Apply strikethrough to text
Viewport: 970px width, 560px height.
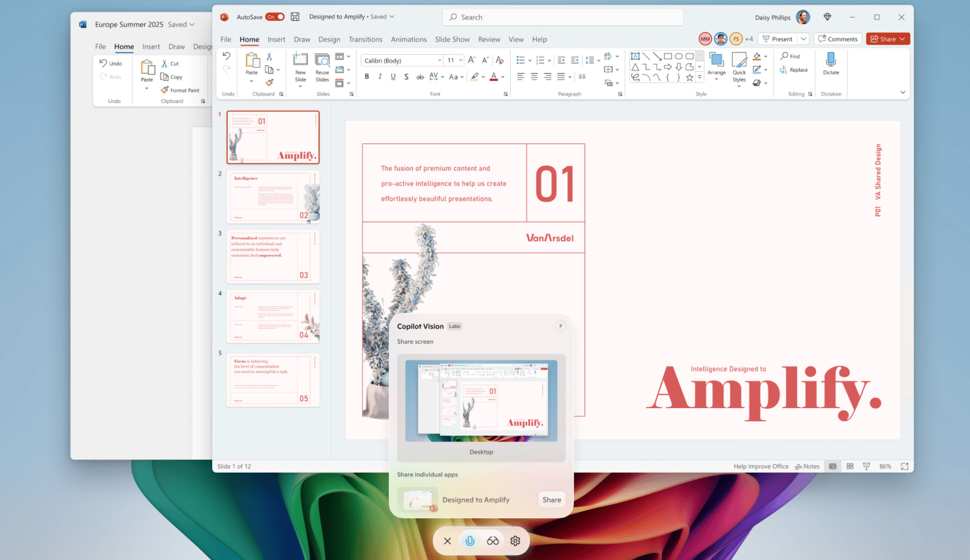point(419,77)
